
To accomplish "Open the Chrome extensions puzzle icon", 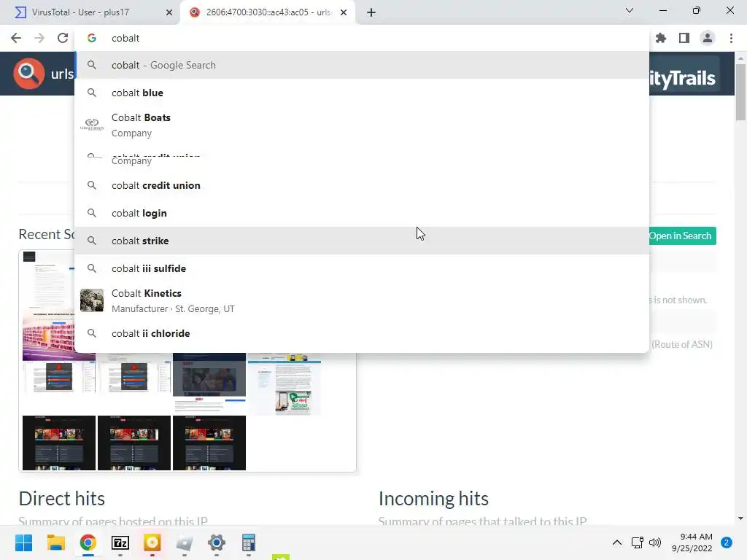I will (x=660, y=38).
